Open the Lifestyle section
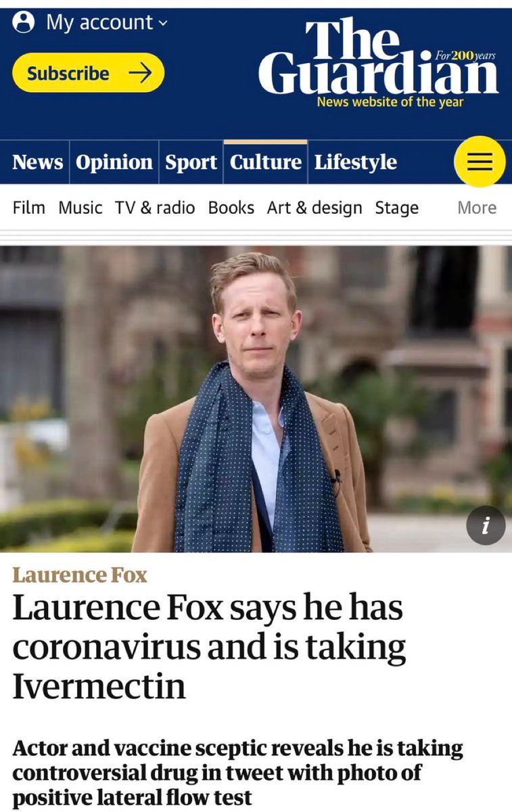The image size is (512, 812). (355, 162)
